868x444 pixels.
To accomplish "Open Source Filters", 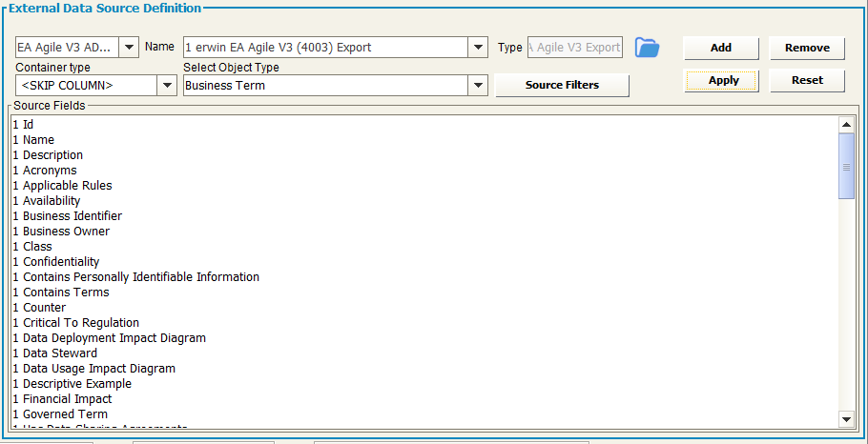I will coord(562,85).
